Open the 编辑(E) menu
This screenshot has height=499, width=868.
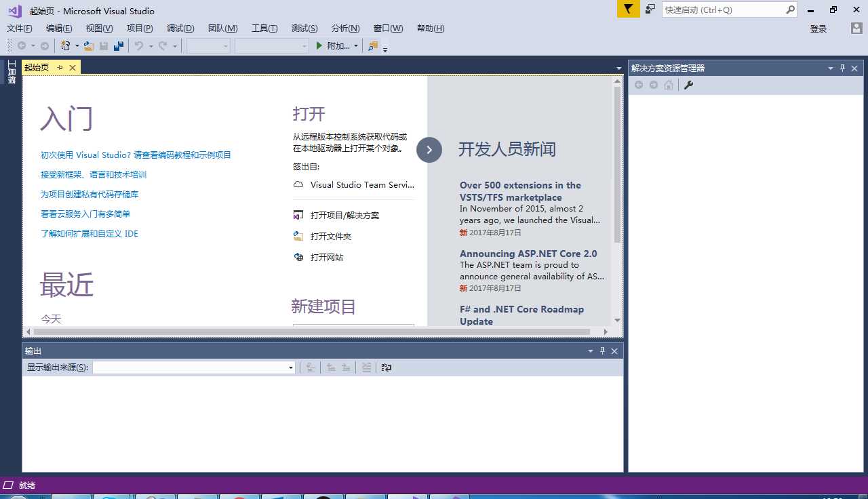pos(59,28)
